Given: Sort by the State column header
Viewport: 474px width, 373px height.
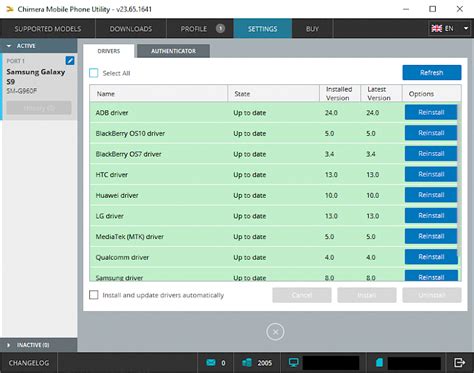Looking at the screenshot, I should [274, 94].
